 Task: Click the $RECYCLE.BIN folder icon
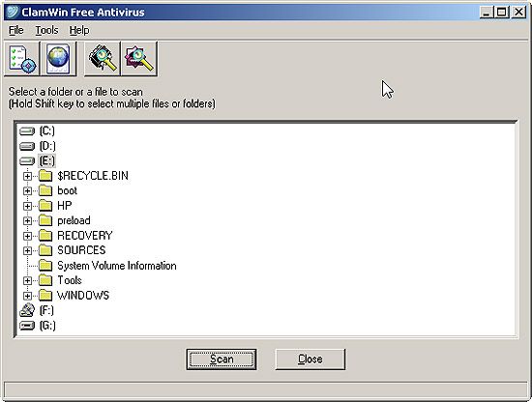(45, 176)
